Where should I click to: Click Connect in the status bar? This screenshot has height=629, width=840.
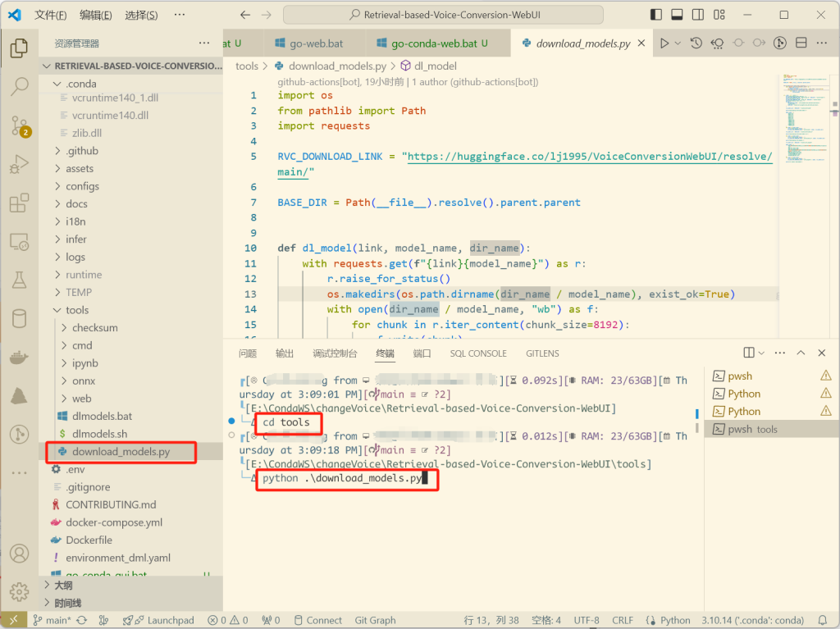[318, 620]
